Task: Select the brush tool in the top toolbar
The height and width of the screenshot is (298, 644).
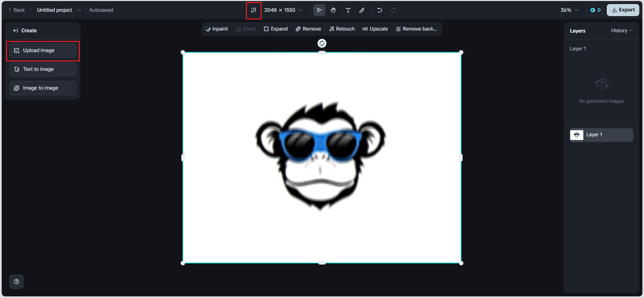Action: (x=362, y=10)
